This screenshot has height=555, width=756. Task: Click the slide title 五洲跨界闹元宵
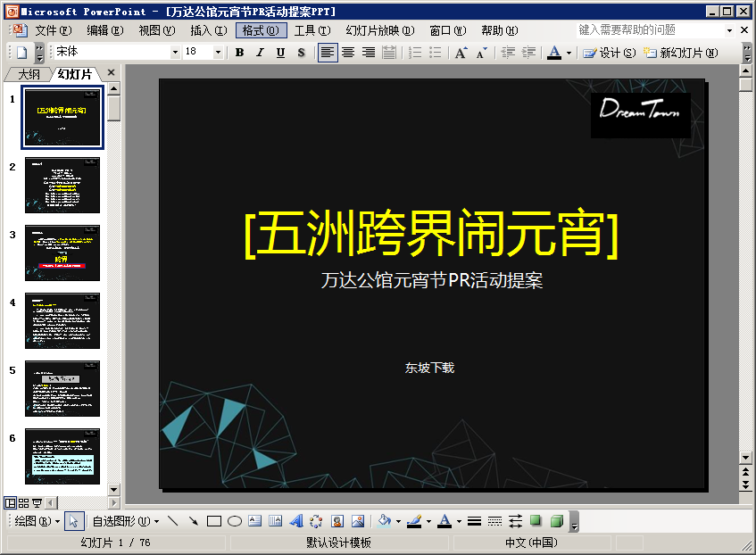pyautogui.click(x=431, y=234)
